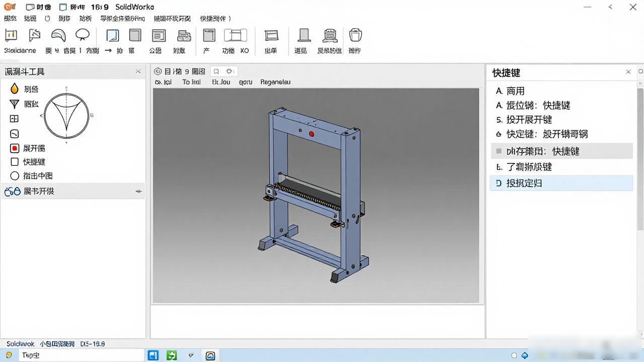Screen dimensions: 644x362
Task: Click the small arrow dropdown in the title bar
Action: tap(610, 7)
